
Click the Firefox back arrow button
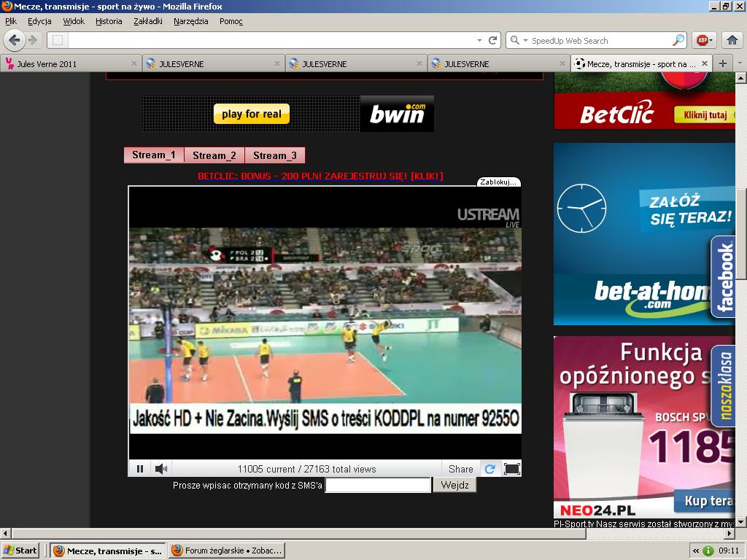coord(14,40)
